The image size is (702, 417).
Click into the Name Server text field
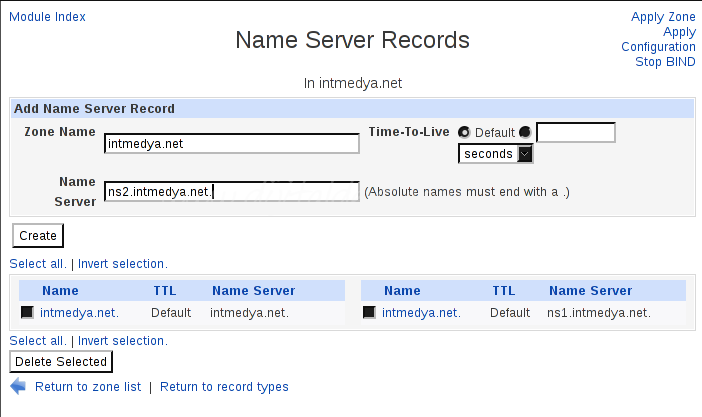231,191
